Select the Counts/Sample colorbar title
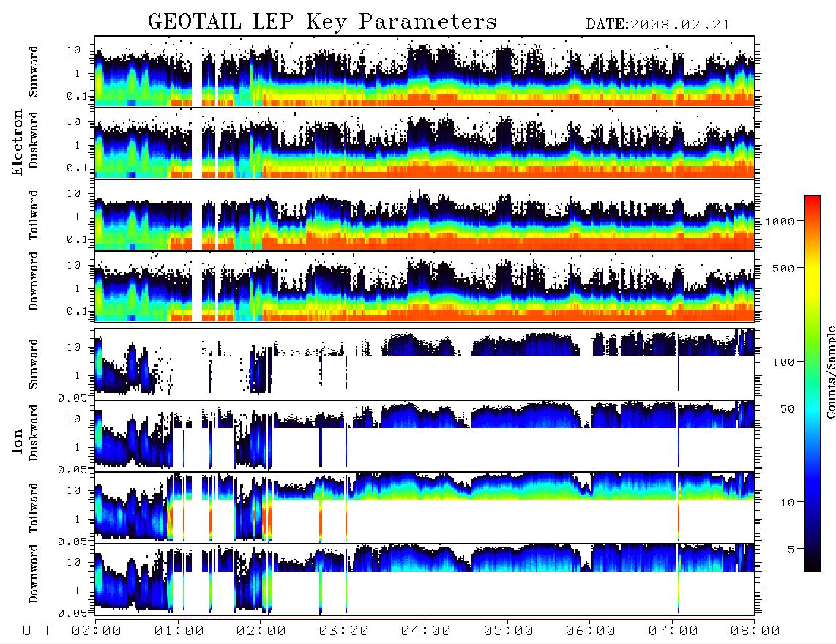This screenshot has height=644, width=836. (x=831, y=372)
